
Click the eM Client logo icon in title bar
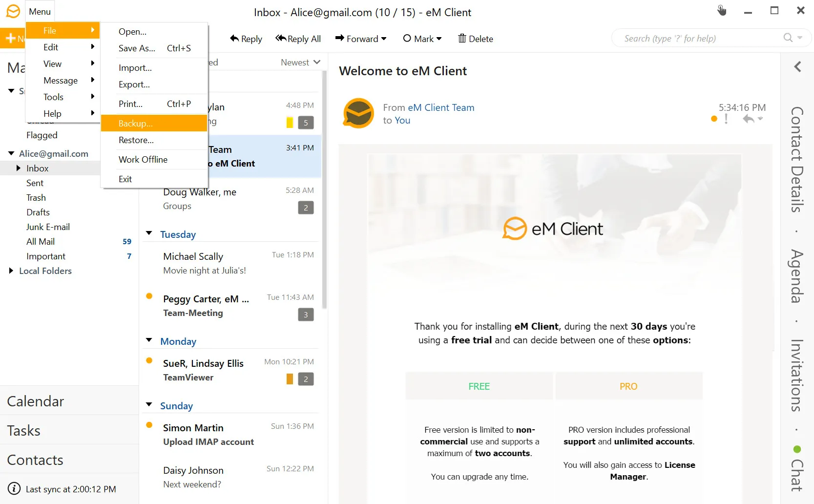(13, 11)
